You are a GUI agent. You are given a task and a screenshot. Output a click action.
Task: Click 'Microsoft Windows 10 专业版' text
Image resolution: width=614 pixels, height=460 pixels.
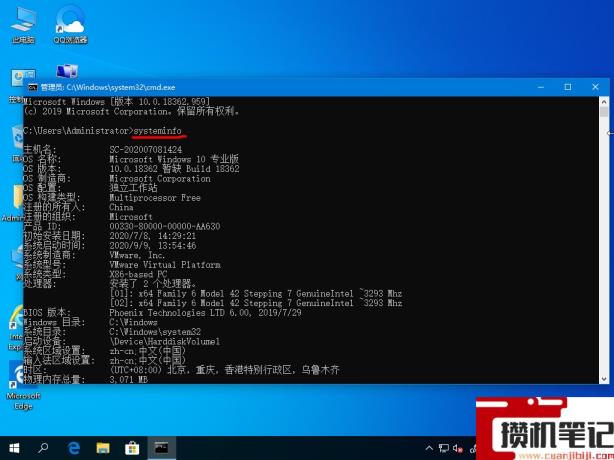tap(174, 159)
